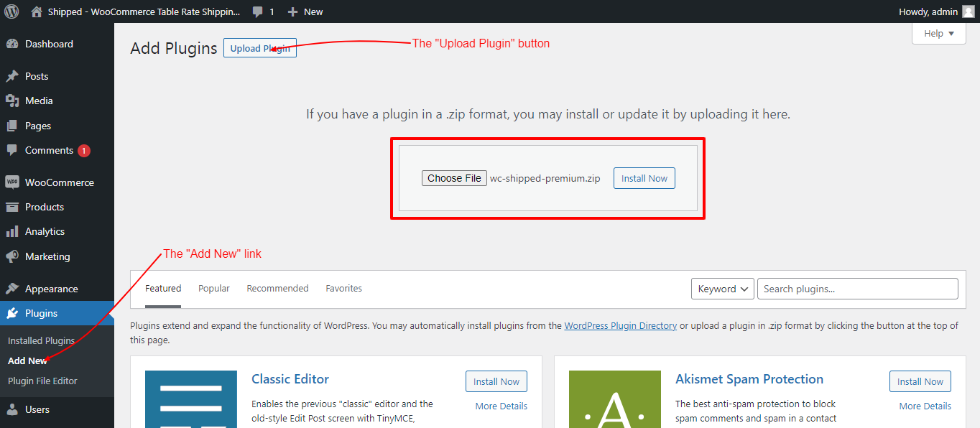Viewport: 980px width, 428px height.
Task: Click the Howdy, admin account menu
Action: [937, 11]
